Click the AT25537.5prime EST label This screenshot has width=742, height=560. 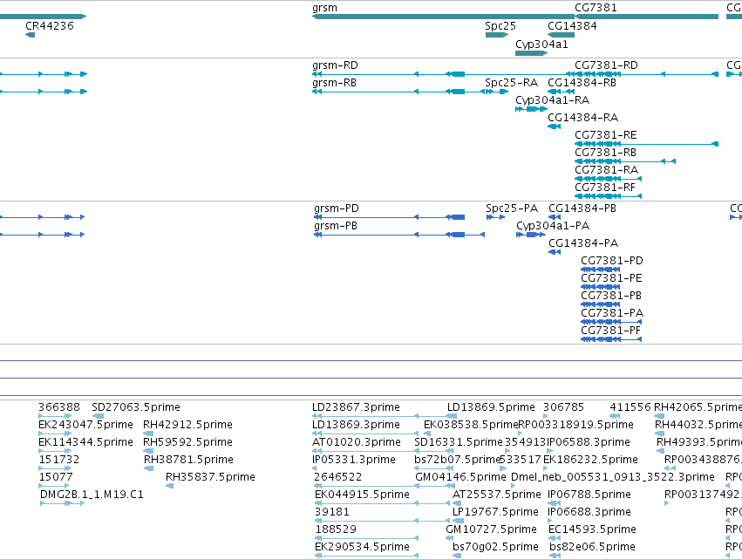coord(497,495)
